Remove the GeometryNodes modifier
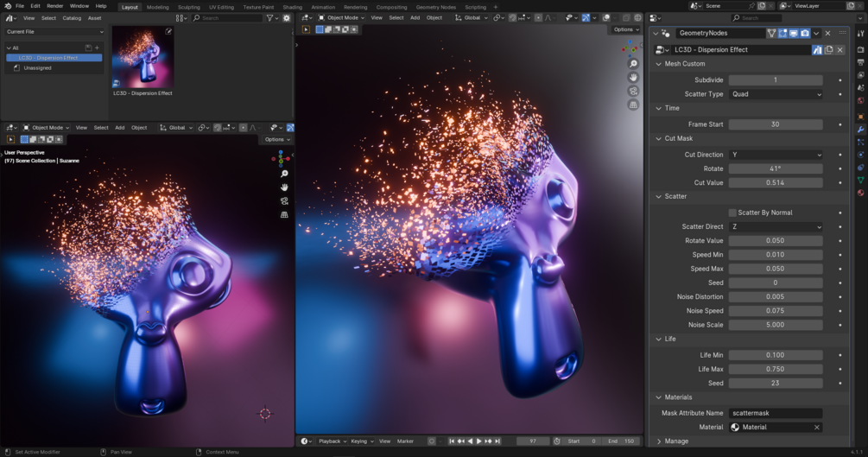 828,33
